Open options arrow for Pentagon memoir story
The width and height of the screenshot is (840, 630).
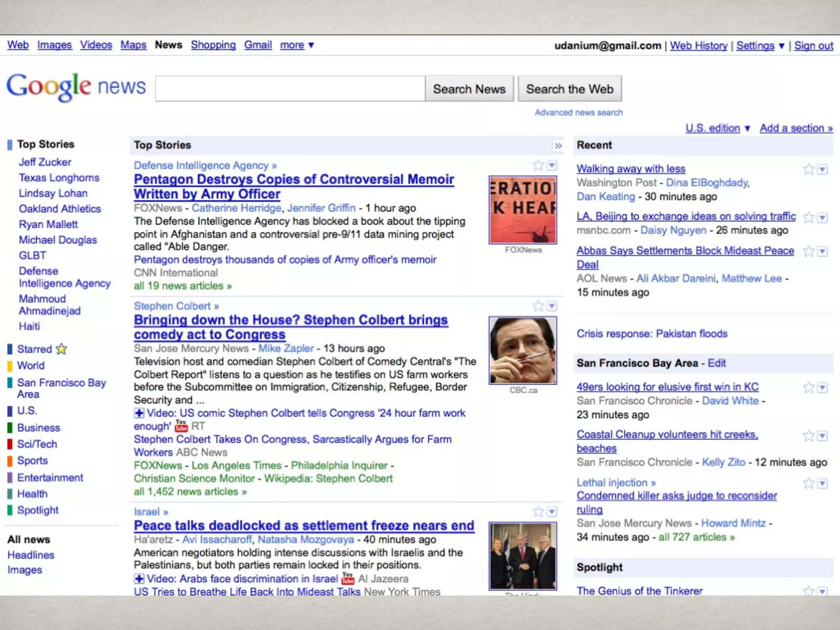coord(552,165)
